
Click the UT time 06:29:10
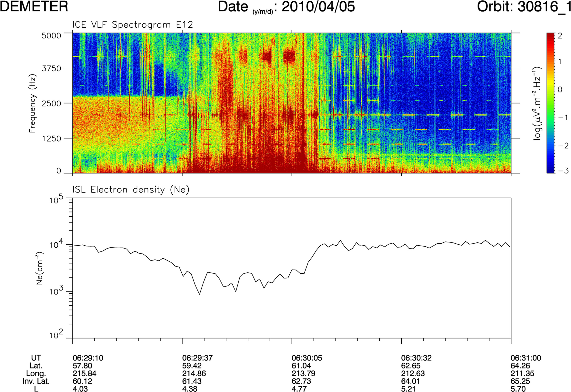[x=88, y=358]
